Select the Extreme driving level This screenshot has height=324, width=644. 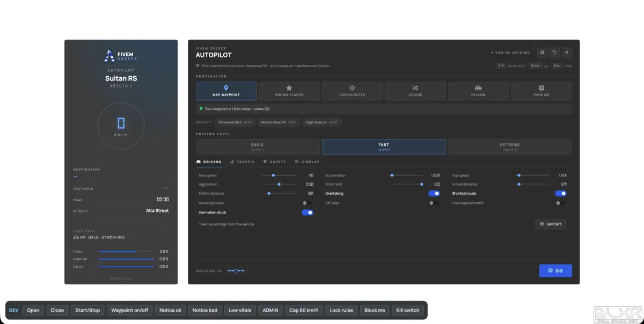point(510,147)
